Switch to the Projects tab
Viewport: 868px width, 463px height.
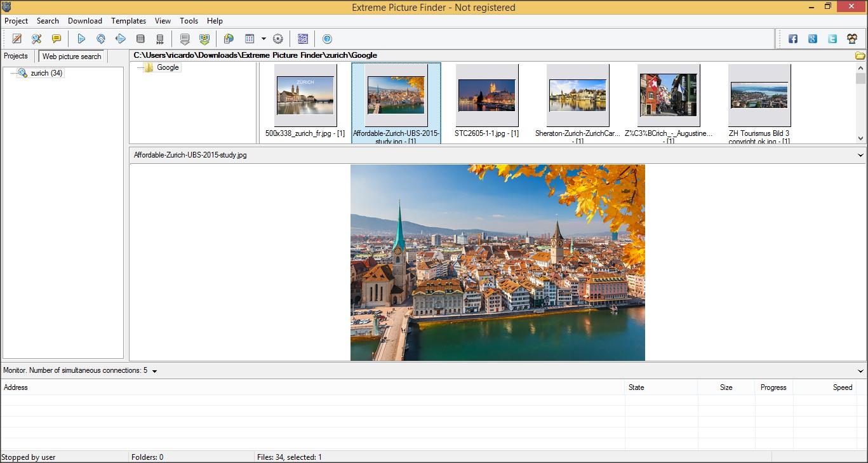click(x=16, y=56)
